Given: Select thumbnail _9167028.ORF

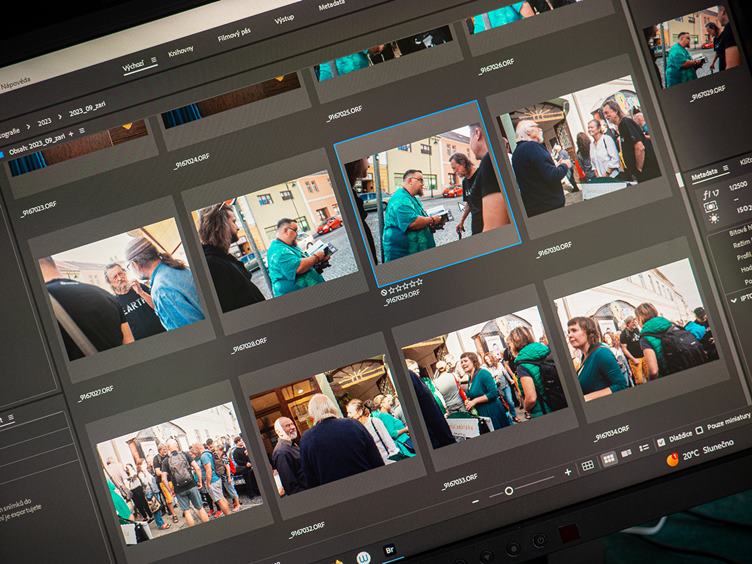Looking at the screenshot, I should [274, 242].
